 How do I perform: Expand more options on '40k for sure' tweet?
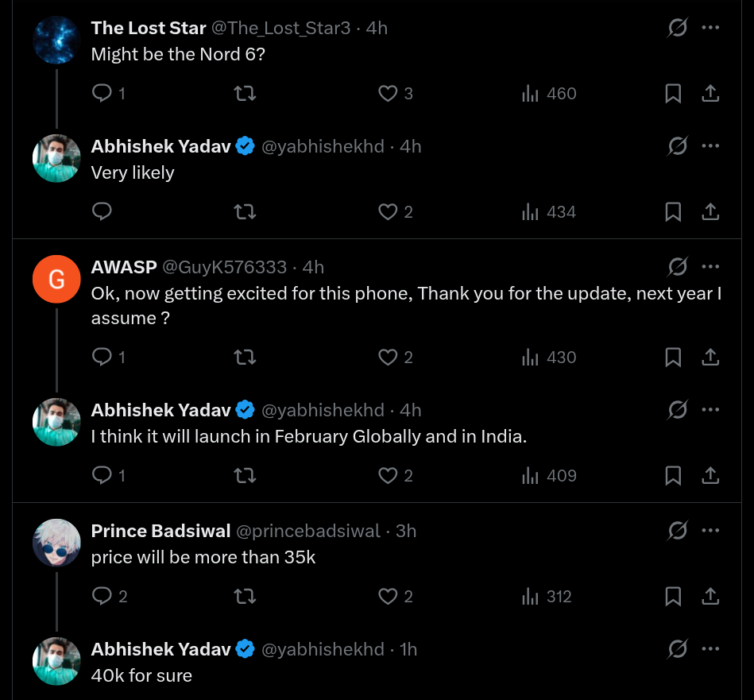pyautogui.click(x=710, y=649)
